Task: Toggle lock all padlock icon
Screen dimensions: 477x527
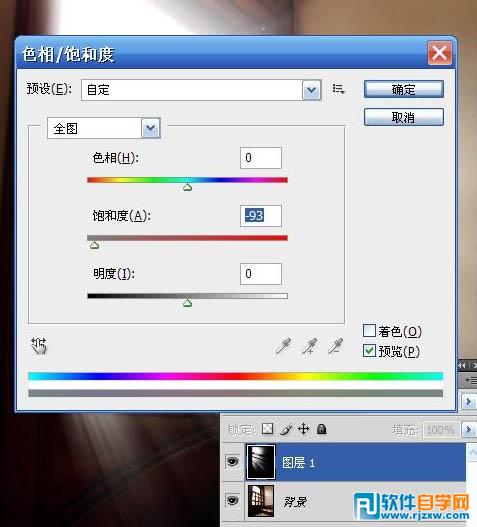Action: [x=322, y=429]
